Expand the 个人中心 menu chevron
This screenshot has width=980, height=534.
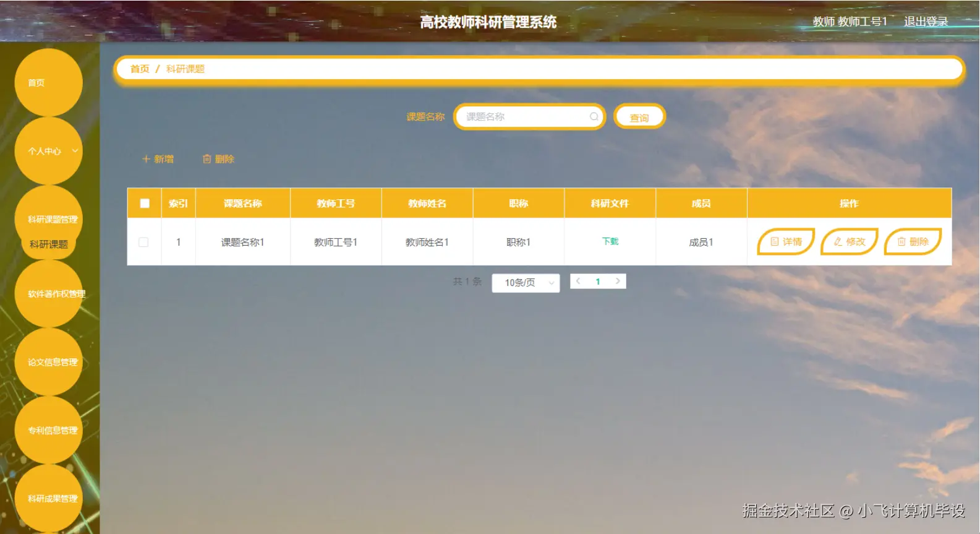pos(75,150)
